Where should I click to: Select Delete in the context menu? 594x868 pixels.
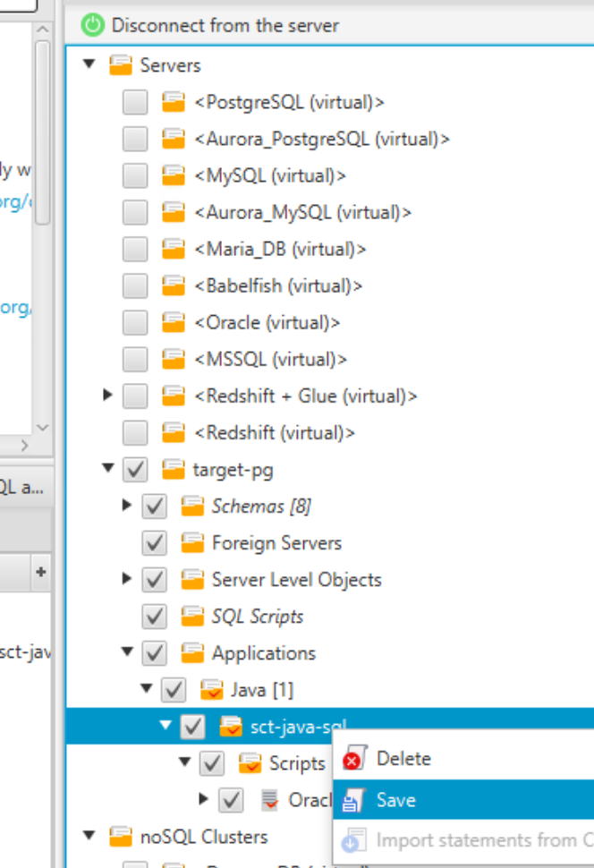click(403, 759)
